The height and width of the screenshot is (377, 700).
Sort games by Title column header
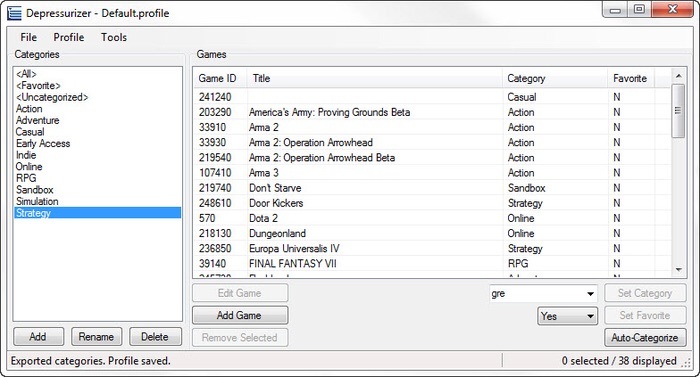[x=375, y=78]
